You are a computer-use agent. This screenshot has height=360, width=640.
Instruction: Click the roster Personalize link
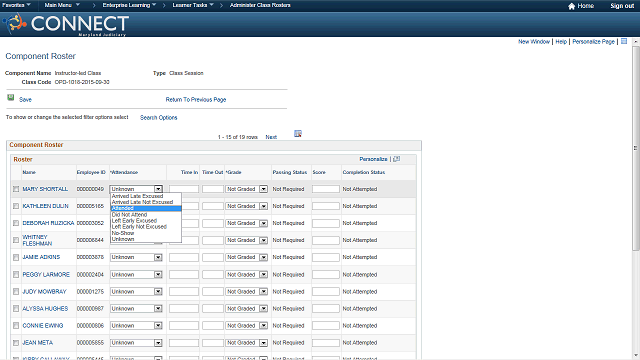click(373, 159)
